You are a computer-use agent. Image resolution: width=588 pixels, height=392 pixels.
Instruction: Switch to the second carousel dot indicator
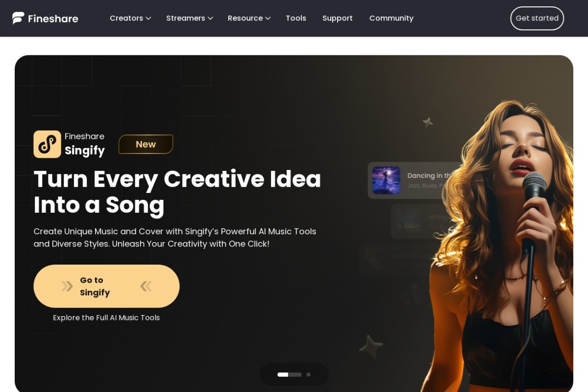click(308, 374)
